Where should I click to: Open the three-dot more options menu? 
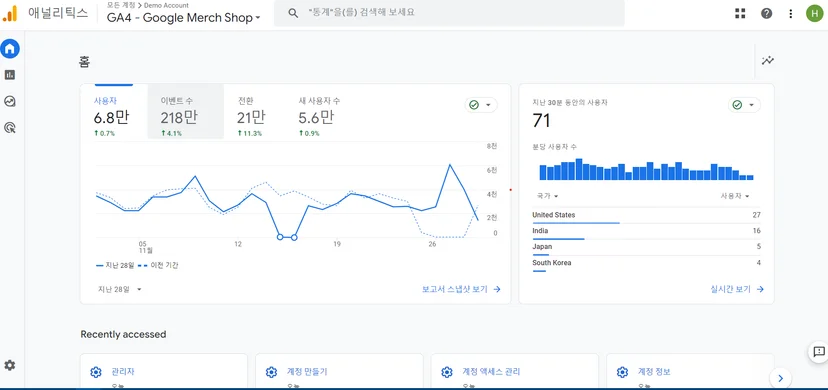pos(791,14)
